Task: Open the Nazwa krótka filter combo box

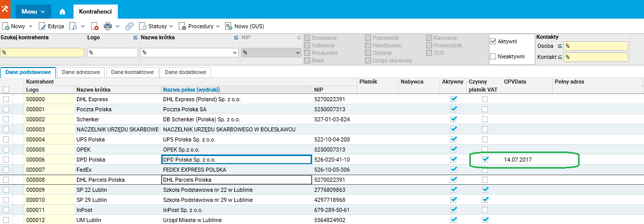Action: click(189, 52)
